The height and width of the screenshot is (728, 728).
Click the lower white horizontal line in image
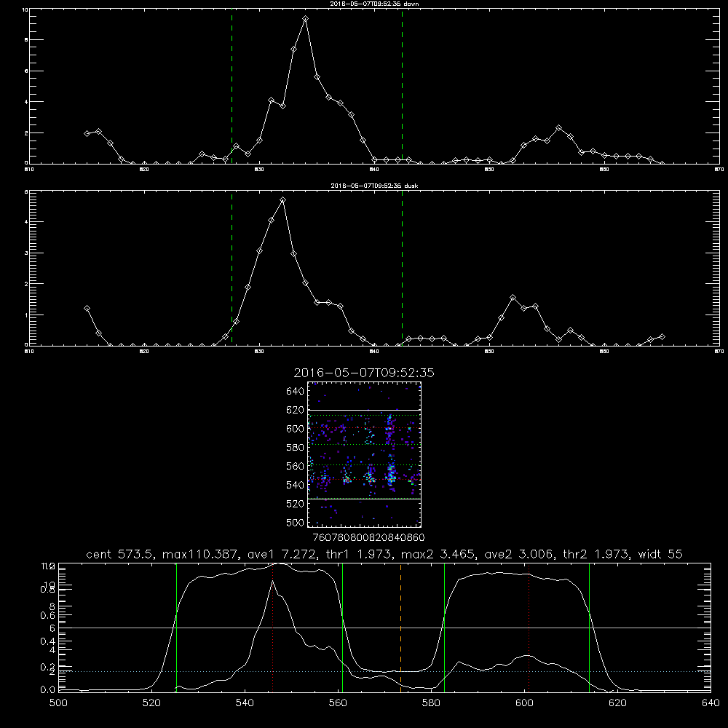(364, 499)
